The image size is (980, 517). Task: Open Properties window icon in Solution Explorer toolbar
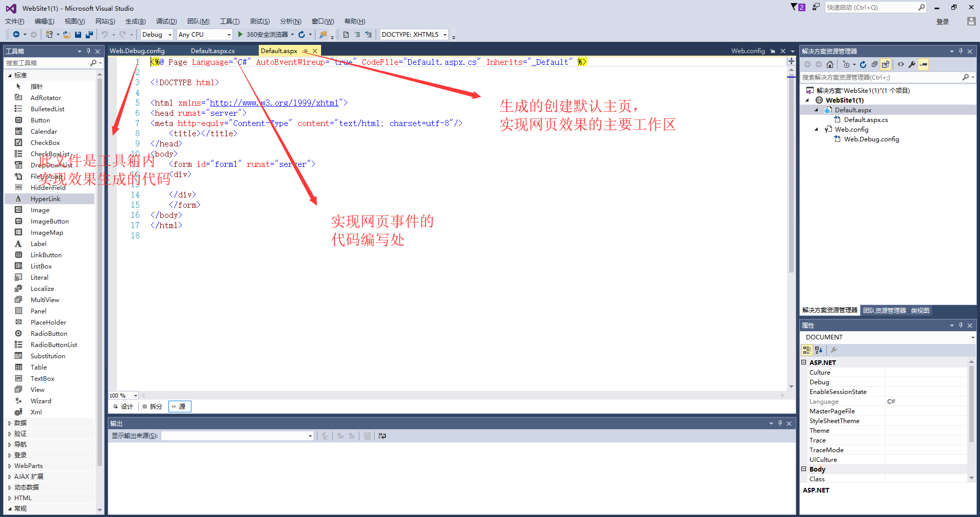[x=912, y=64]
